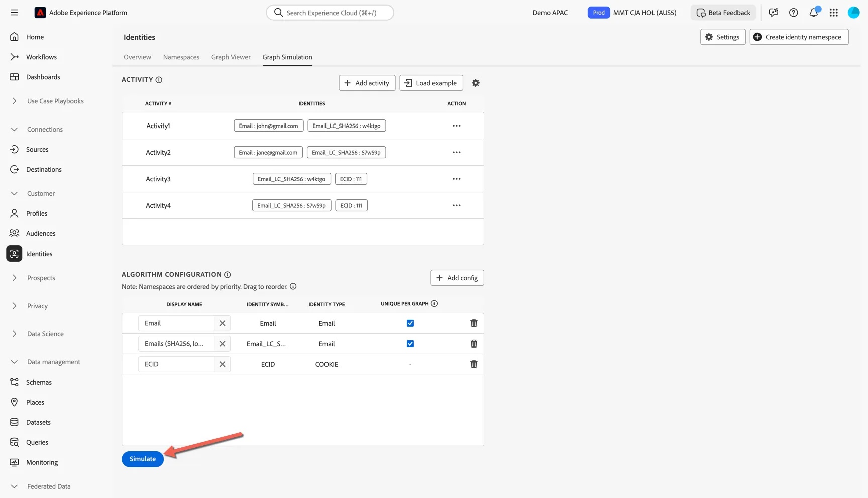The width and height of the screenshot is (868, 498).
Task: Click Add config button
Action: click(457, 278)
